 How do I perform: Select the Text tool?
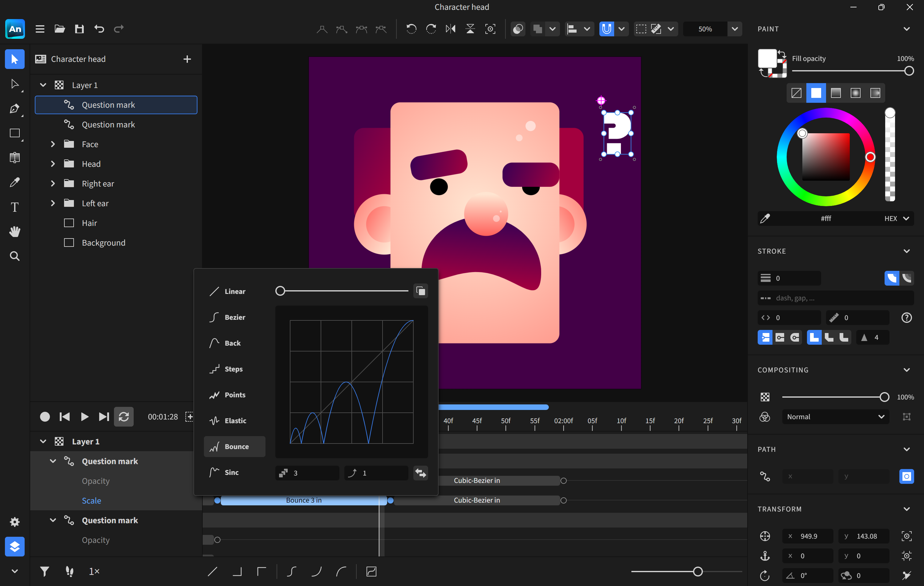point(14,207)
